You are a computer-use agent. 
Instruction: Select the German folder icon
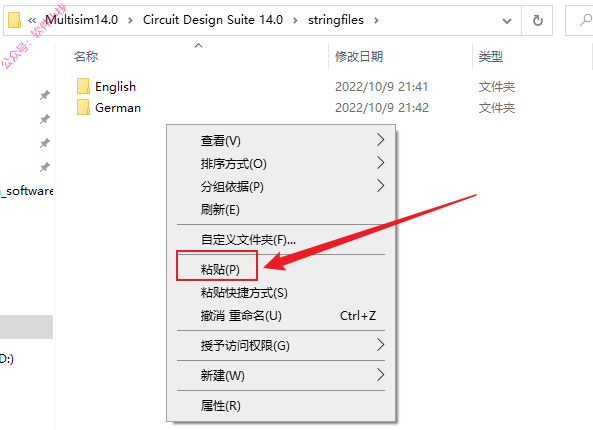pos(83,107)
